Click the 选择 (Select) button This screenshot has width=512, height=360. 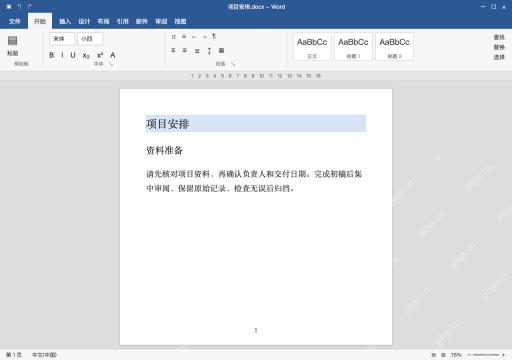[x=499, y=57]
